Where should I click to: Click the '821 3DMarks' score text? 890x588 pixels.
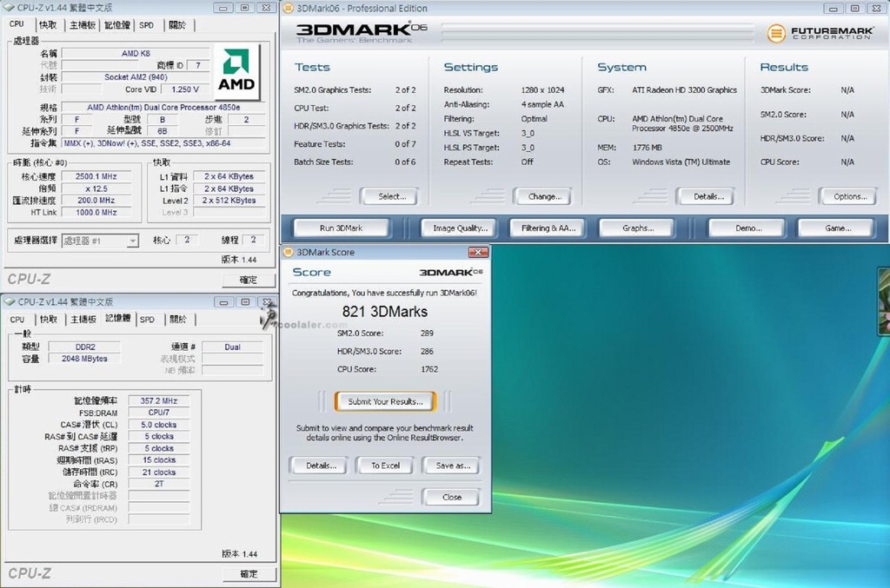[385, 311]
